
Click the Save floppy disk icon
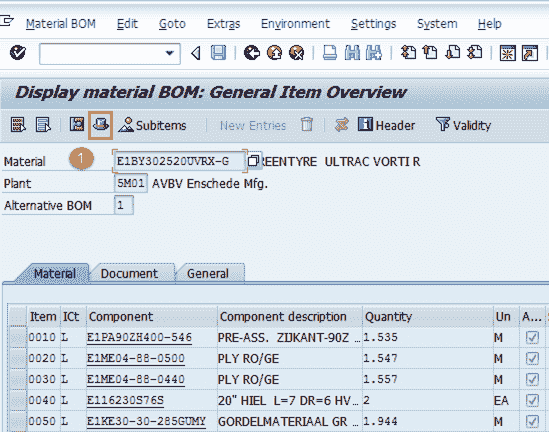(218, 53)
